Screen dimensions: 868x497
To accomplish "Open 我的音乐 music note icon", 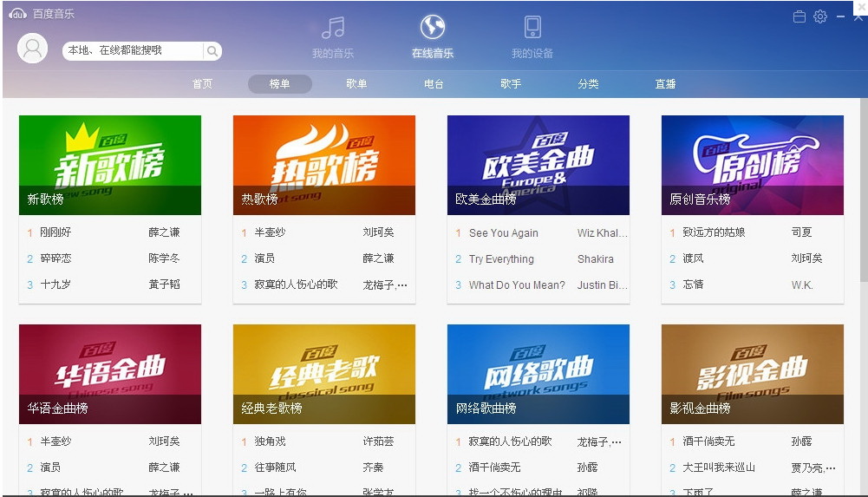I will (x=333, y=27).
